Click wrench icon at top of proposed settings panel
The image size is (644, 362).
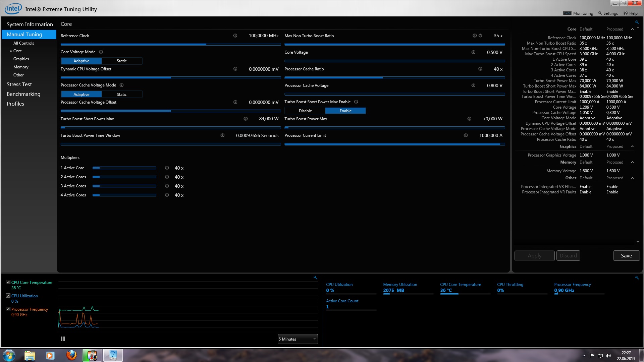637,22
